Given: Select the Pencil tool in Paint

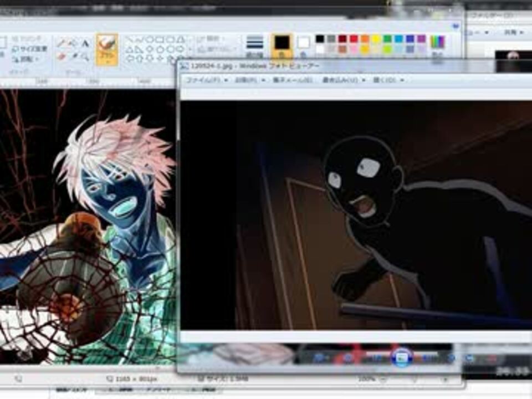Looking at the screenshot, I should coord(62,43).
